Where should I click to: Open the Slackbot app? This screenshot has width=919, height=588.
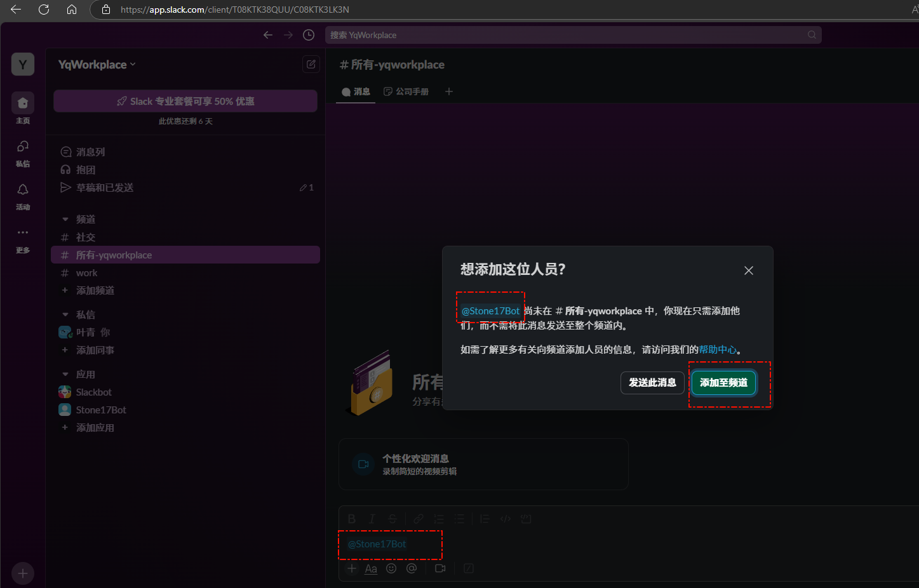click(x=185, y=392)
